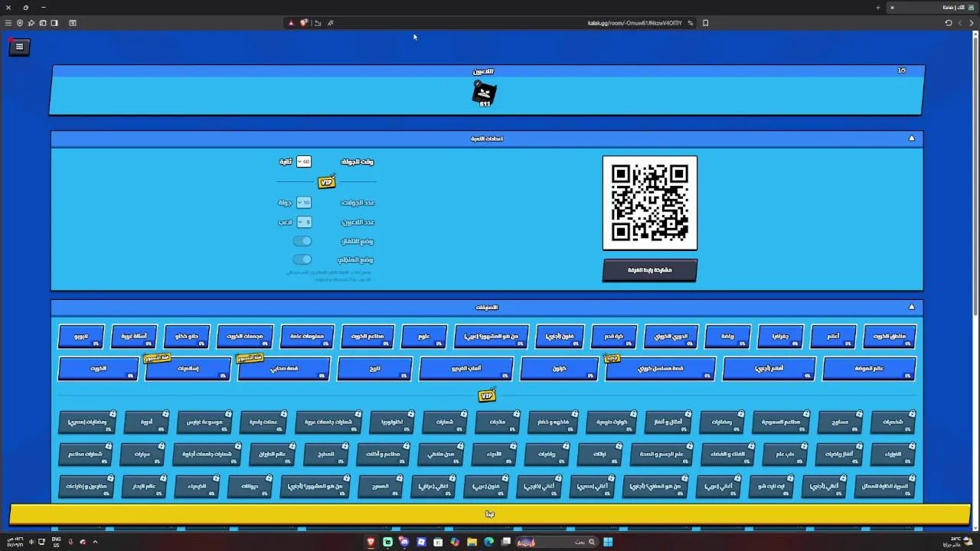Select جغرافيا category
Image resolution: width=980 pixels, height=551 pixels.
pyautogui.click(x=780, y=337)
